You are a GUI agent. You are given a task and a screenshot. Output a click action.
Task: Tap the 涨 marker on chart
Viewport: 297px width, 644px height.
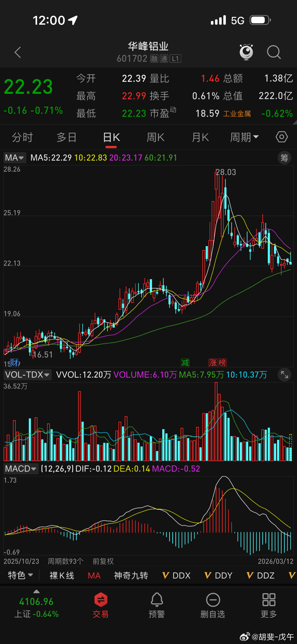[x=213, y=363]
